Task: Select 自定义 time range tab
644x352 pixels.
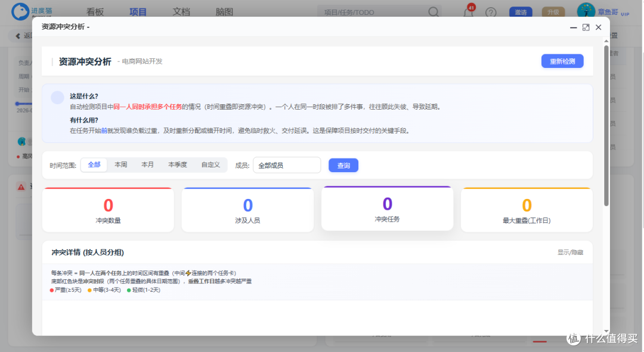Action: pos(210,164)
